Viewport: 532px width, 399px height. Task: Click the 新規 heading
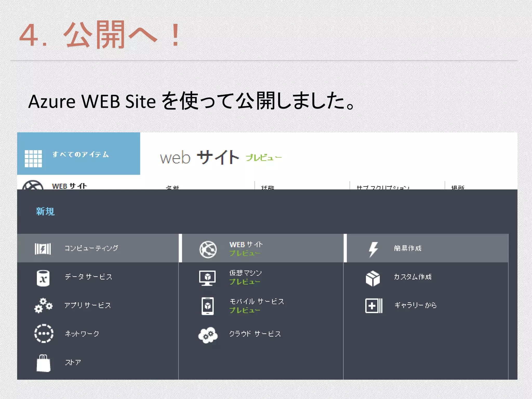pyautogui.click(x=45, y=211)
